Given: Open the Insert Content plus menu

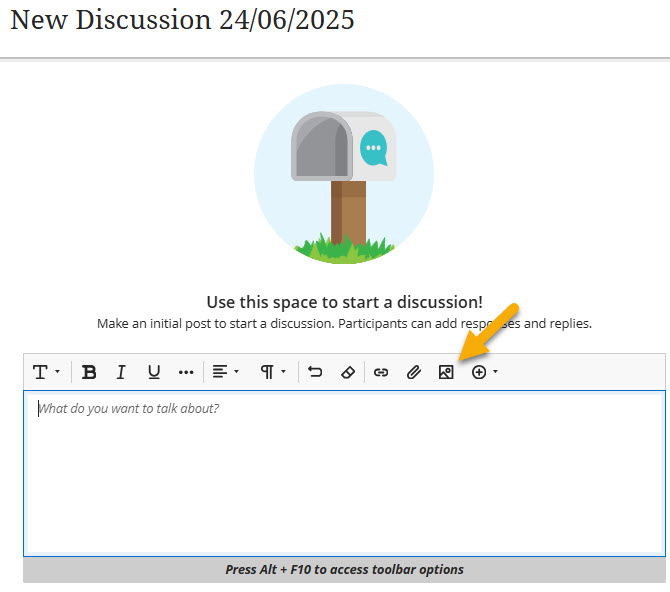Looking at the screenshot, I should click(484, 372).
